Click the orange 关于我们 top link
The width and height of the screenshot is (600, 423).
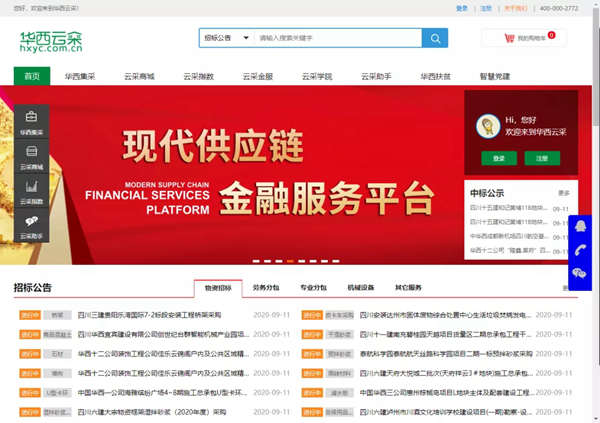tap(516, 8)
